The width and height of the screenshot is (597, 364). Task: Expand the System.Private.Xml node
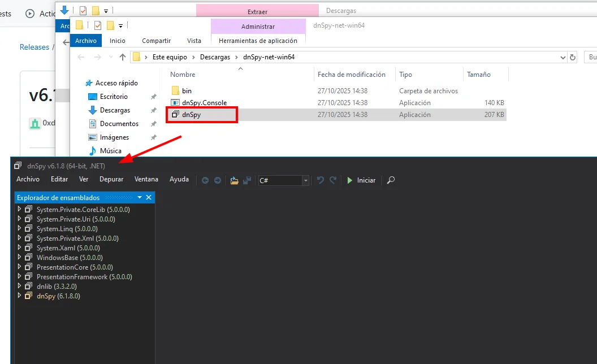[x=19, y=238]
